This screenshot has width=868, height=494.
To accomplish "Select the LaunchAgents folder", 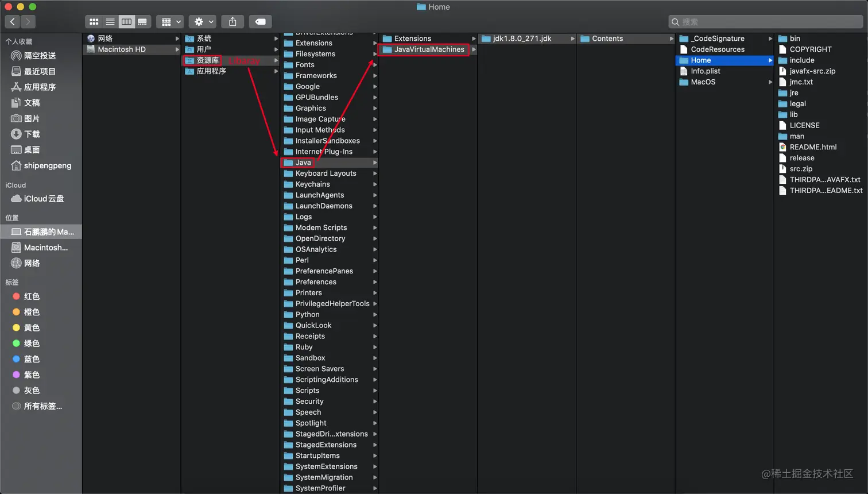I will point(330,195).
